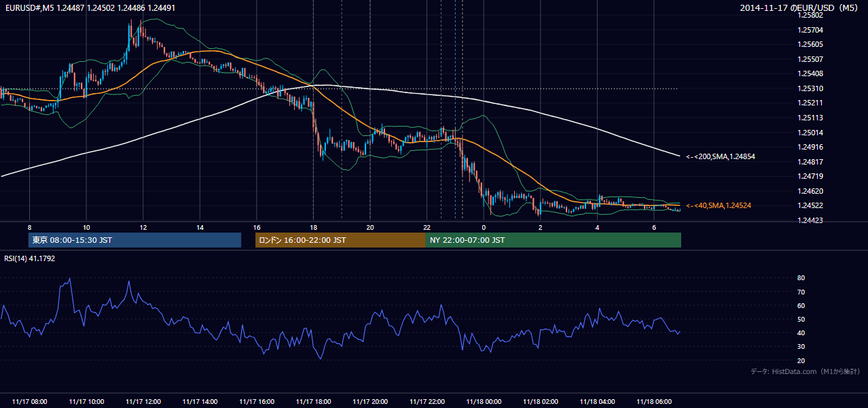Click price axis value 1.25310
The width and height of the screenshot is (868, 408).
point(811,88)
